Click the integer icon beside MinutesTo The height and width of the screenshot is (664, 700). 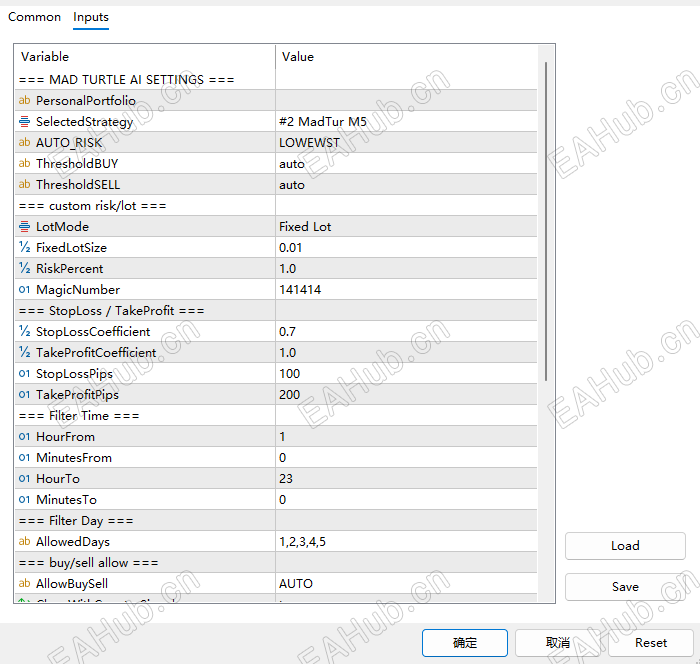pyautogui.click(x=25, y=499)
